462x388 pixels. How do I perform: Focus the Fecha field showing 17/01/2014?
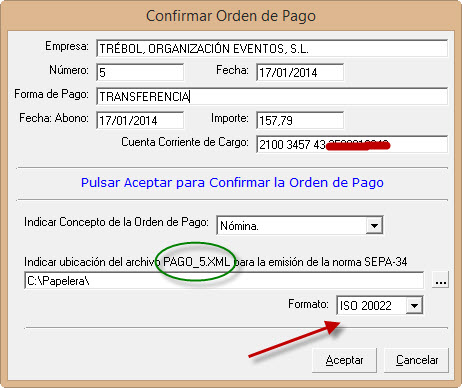click(x=300, y=72)
